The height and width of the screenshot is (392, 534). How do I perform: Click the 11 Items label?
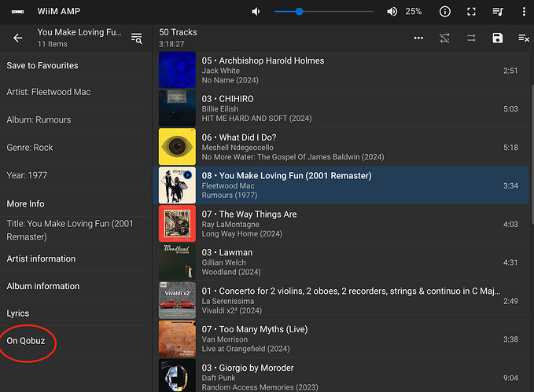click(53, 44)
